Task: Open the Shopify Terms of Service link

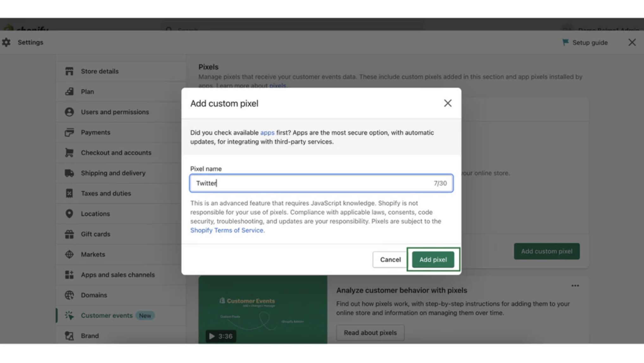Action: click(227, 230)
